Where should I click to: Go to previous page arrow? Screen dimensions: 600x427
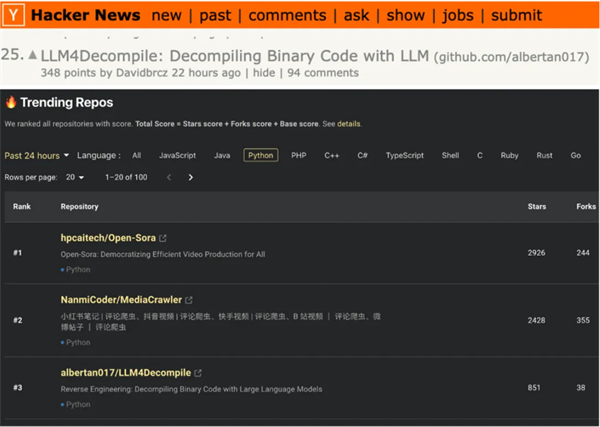tap(169, 177)
